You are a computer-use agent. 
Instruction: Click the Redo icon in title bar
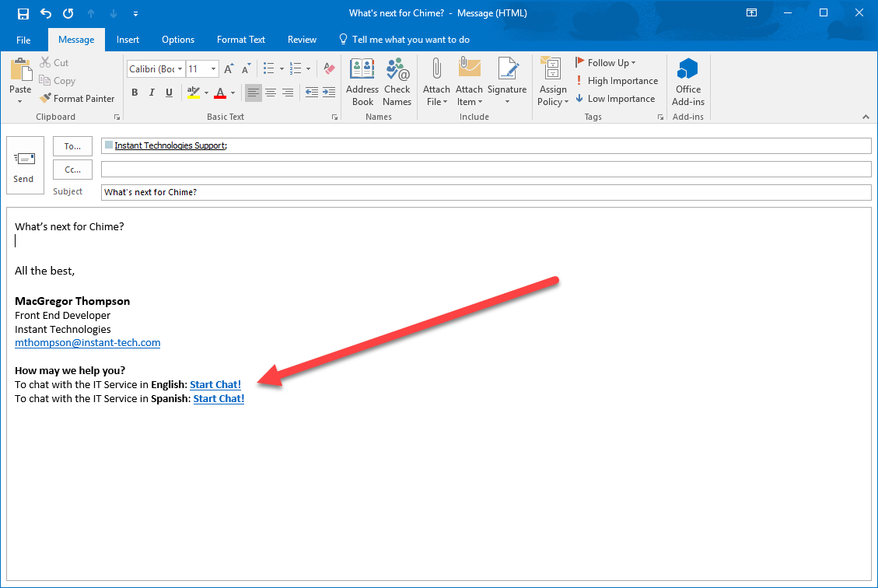click(68, 13)
